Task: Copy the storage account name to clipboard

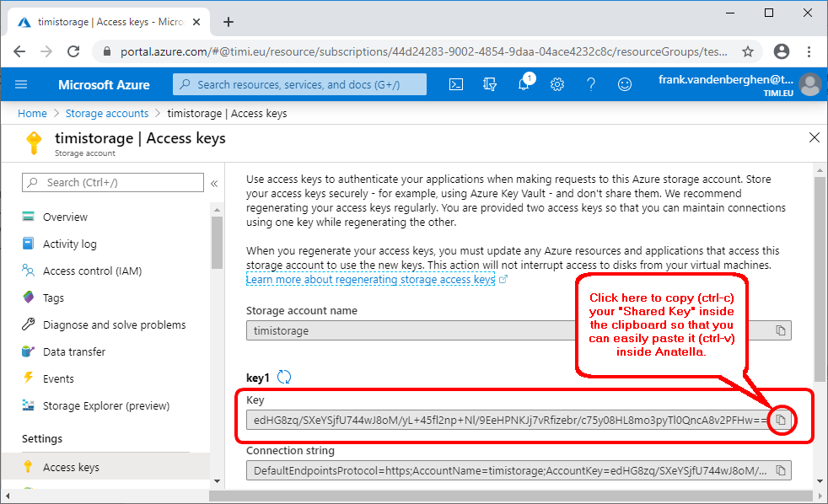Action: pyautogui.click(x=781, y=330)
